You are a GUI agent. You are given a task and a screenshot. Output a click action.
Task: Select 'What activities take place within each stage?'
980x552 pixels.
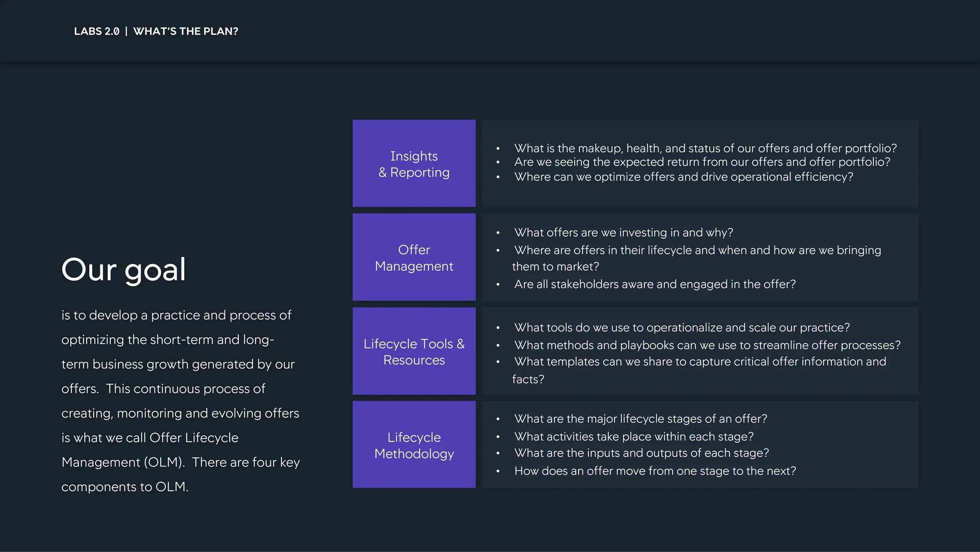(634, 437)
